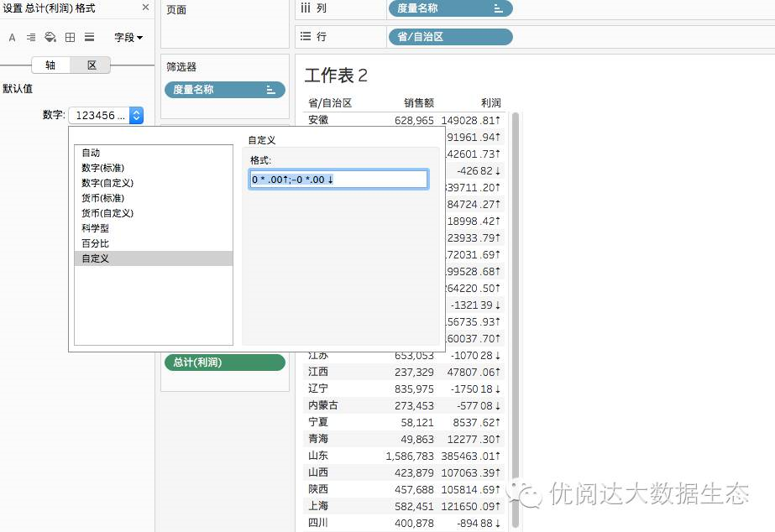
Task: Switch to the 轴 tab
Action: pos(49,65)
